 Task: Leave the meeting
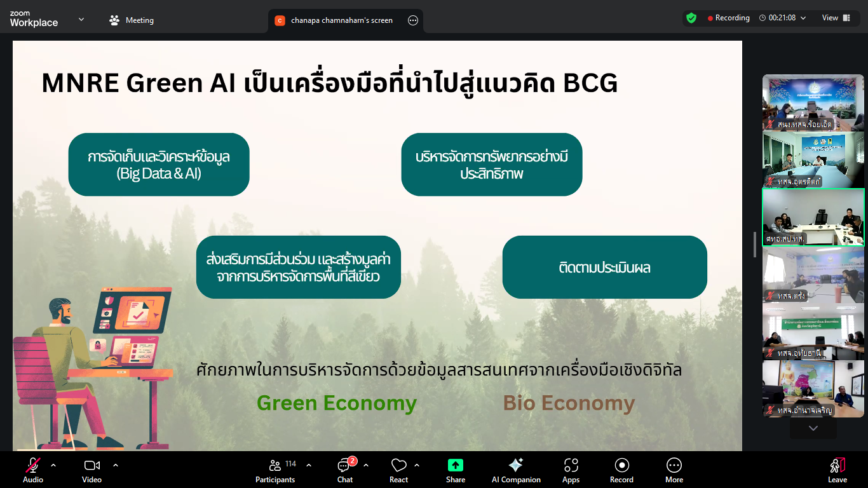[x=837, y=471]
